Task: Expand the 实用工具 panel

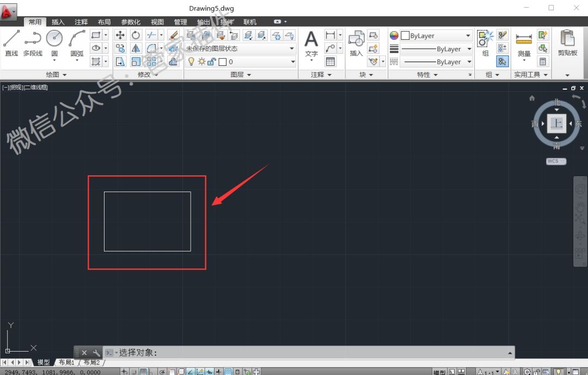Action: [x=531, y=75]
